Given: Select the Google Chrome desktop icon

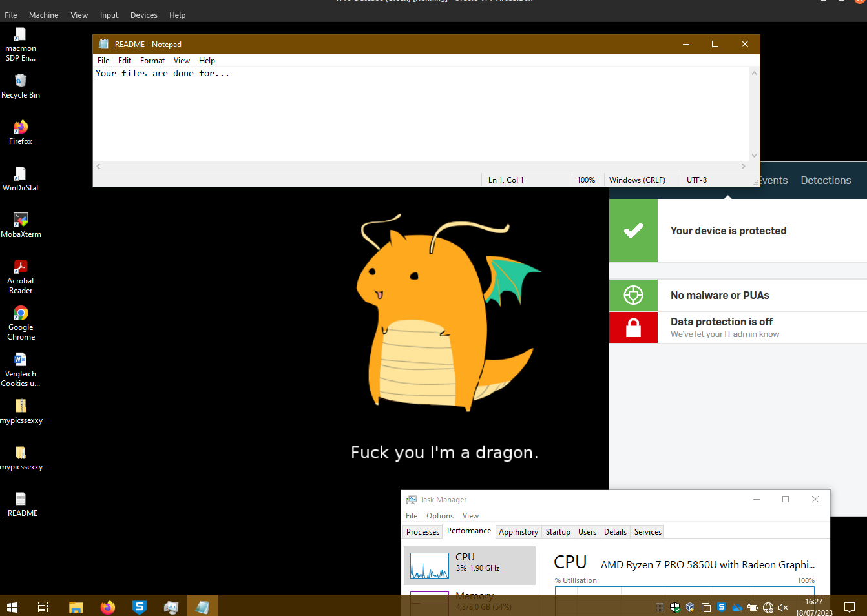Looking at the screenshot, I should pos(21,323).
